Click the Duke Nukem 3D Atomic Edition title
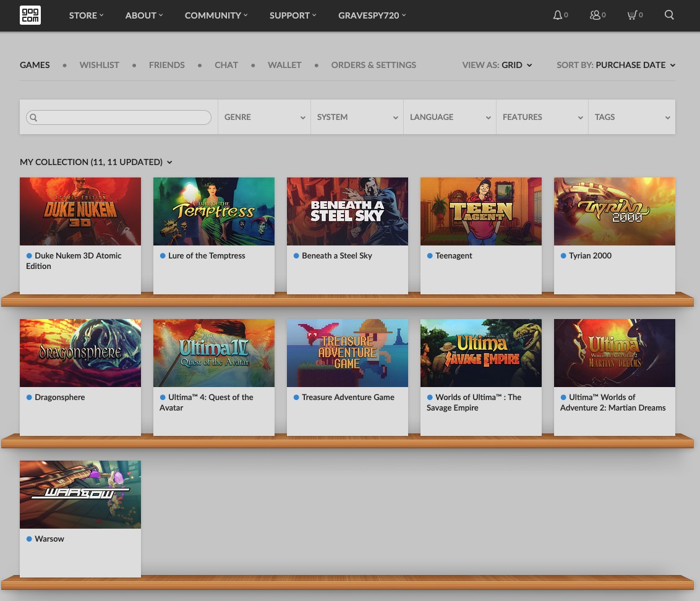The height and width of the screenshot is (601, 700). pos(74,261)
